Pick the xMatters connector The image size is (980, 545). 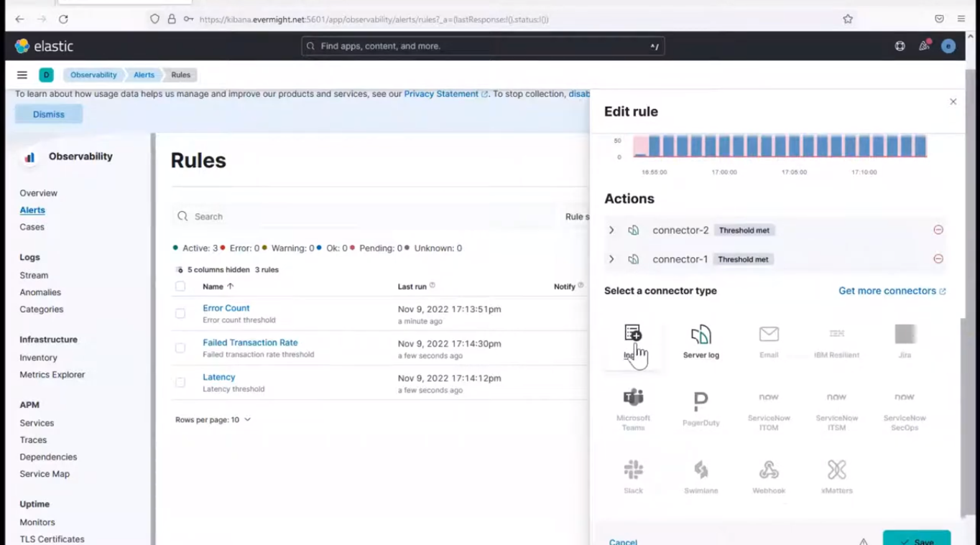(836, 477)
